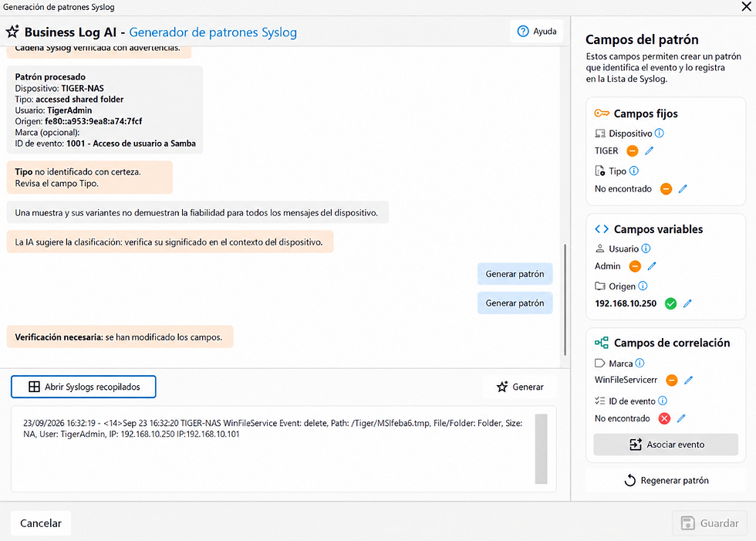Image resolution: width=756 pixels, height=541 pixels.
Task: Close the Generación de patrones Syslog window
Action: click(746, 7)
